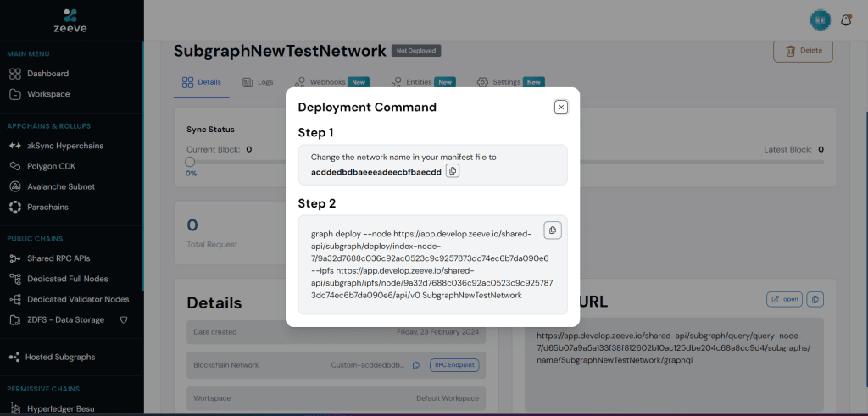Open Hyperledger Besu
This screenshot has height=416, width=868.
coord(63,409)
